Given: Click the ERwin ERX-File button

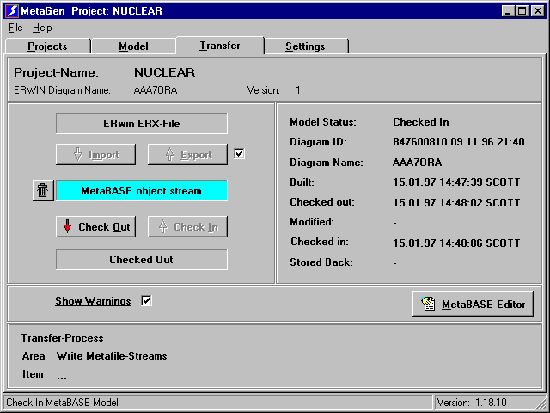Looking at the screenshot, I should pyautogui.click(x=142, y=124).
